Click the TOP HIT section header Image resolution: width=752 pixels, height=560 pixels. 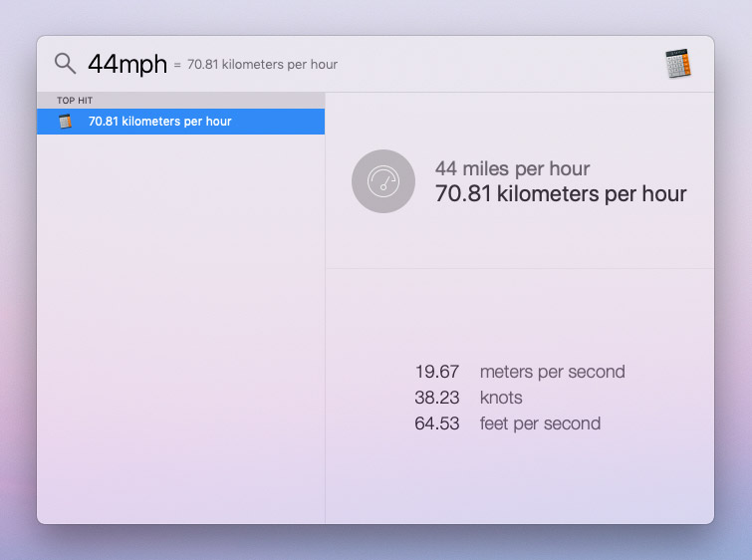[181, 101]
